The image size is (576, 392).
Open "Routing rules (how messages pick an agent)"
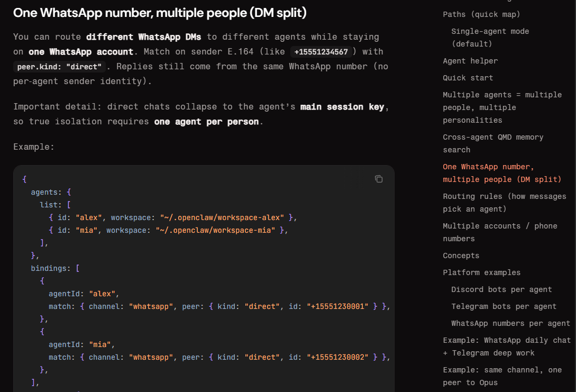click(x=505, y=203)
